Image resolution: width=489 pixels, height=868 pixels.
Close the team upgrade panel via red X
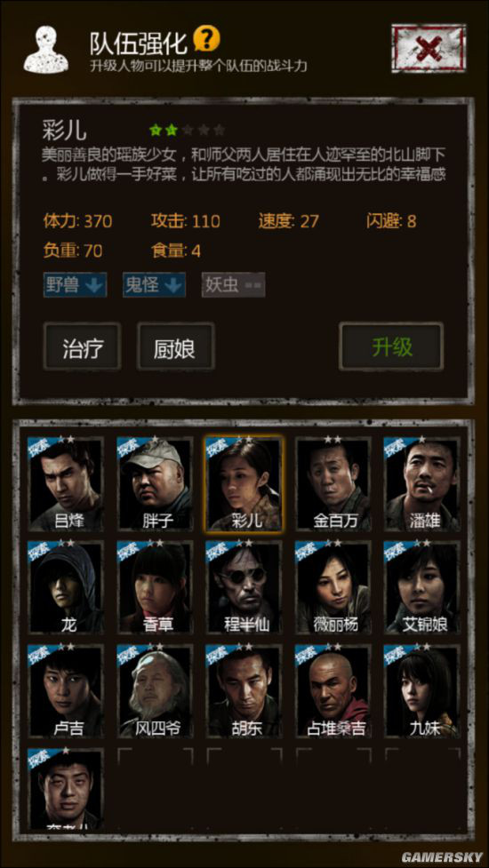[x=428, y=48]
